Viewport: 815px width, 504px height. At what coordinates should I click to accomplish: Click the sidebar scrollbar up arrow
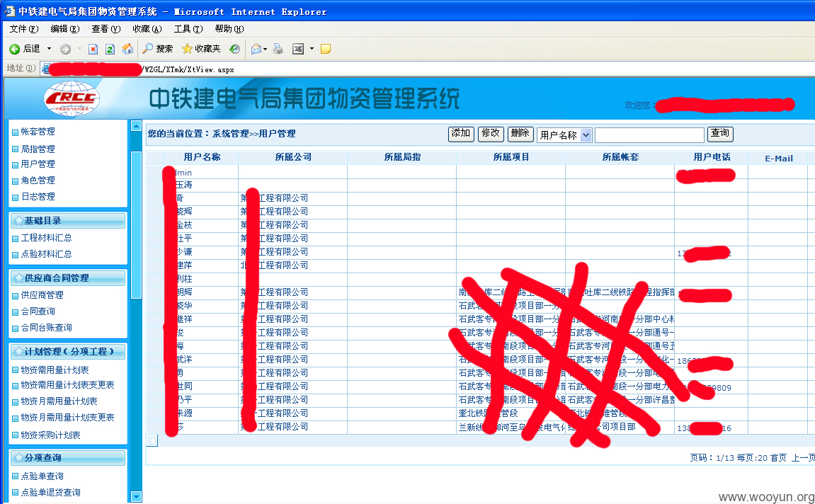click(136, 125)
